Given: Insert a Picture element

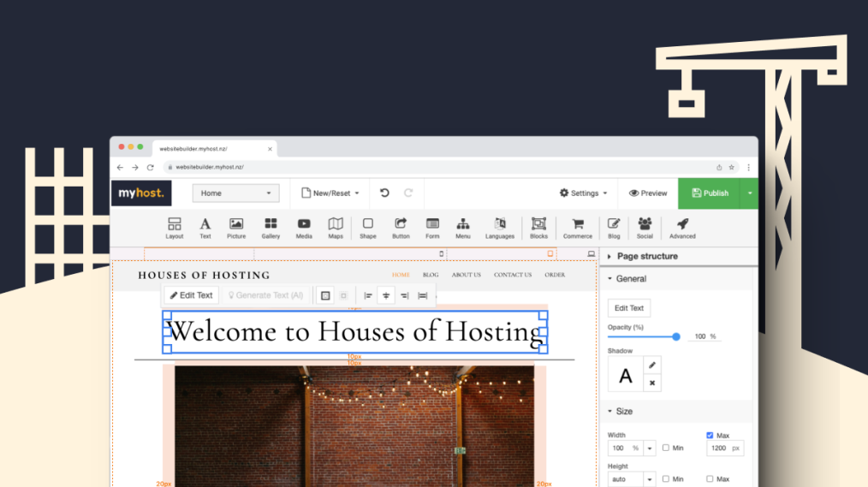Looking at the screenshot, I should [236, 228].
